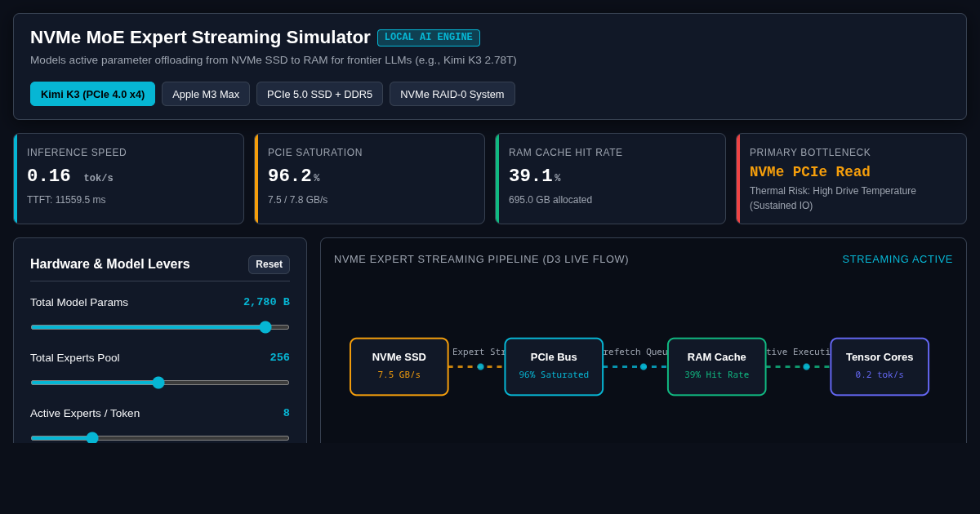
Task: Click the Inference Speed 0.16 tok/s value
Action: click(70, 176)
